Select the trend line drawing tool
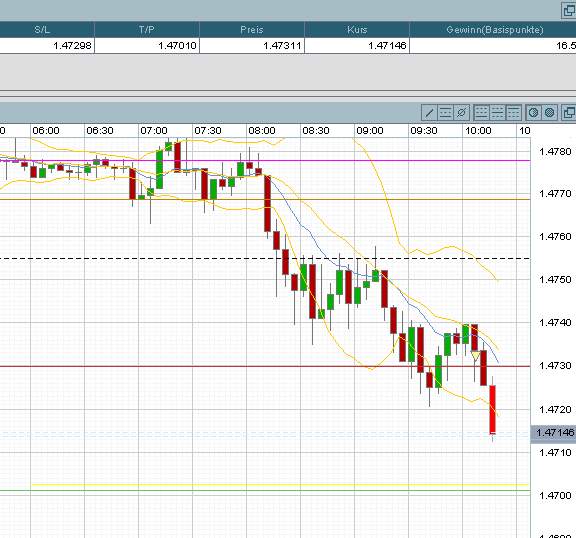The width and height of the screenshot is (576, 538). click(x=429, y=113)
